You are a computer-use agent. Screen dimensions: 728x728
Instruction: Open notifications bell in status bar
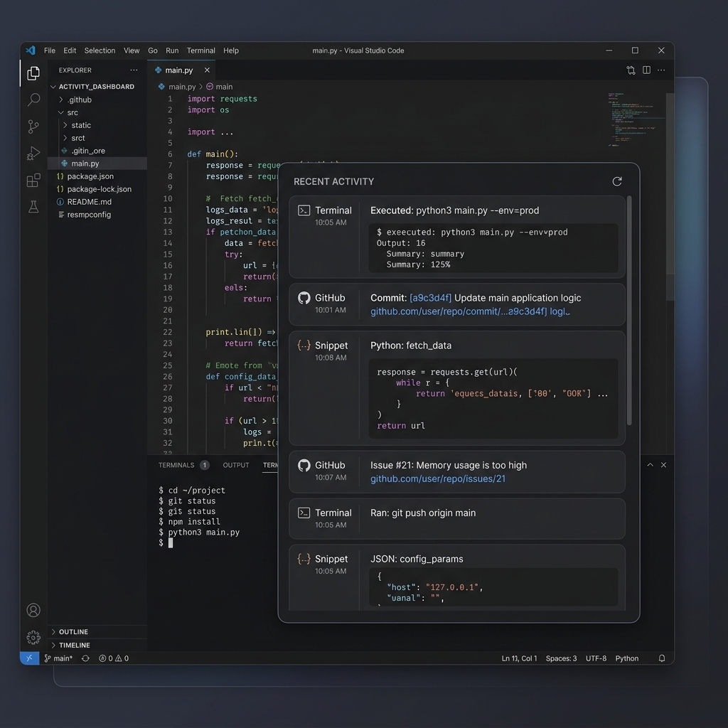(662, 658)
